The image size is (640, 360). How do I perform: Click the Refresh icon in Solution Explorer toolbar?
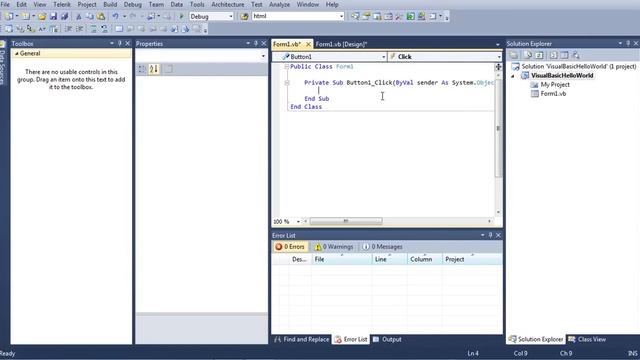pyautogui.click(x=539, y=55)
